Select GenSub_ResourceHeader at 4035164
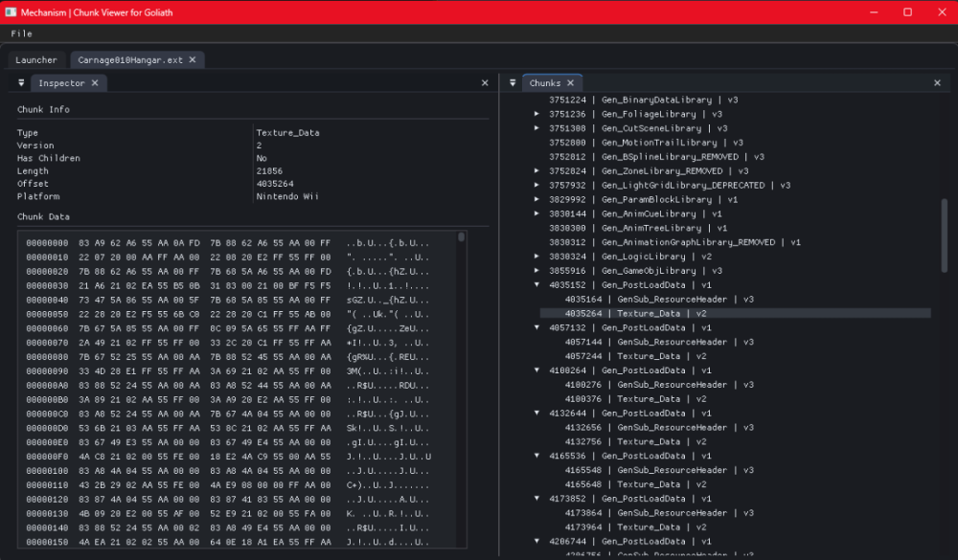958x560 pixels. pos(659,300)
